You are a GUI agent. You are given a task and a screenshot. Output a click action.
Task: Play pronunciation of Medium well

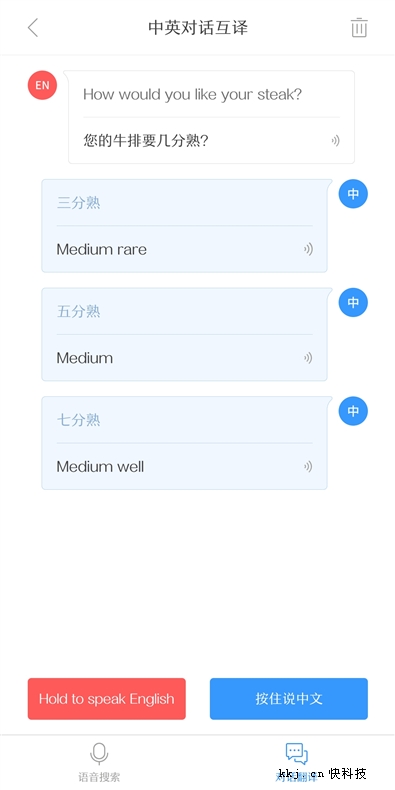coord(308,467)
